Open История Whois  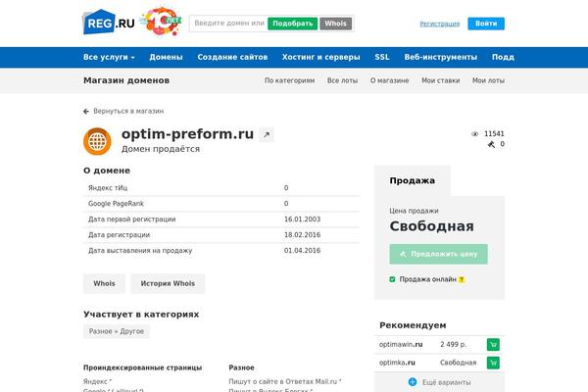click(x=168, y=283)
